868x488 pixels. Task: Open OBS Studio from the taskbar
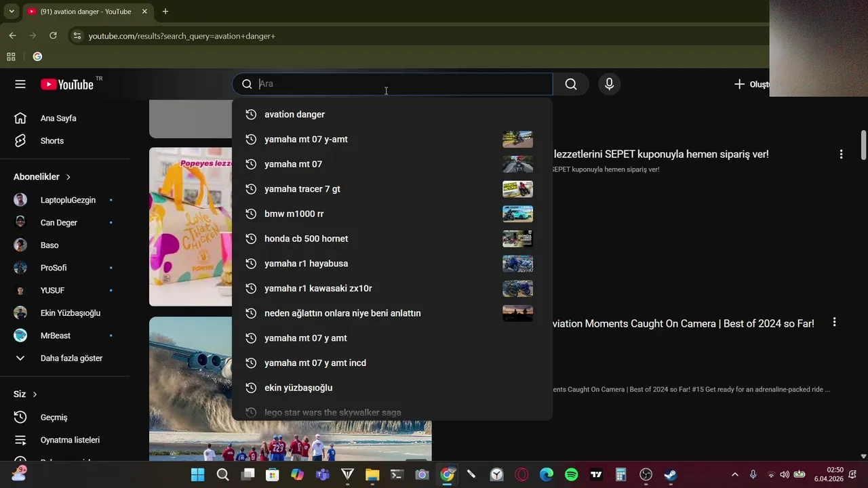646,474
